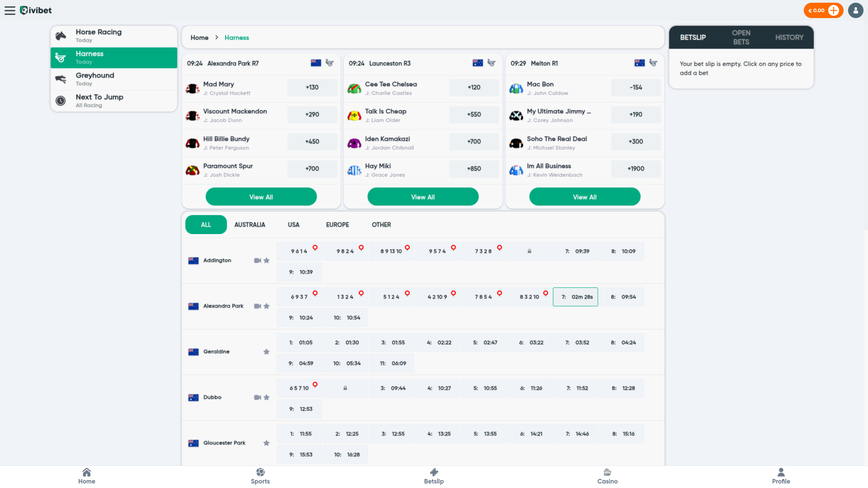Screen dimensions: 868x488
Task: Toggle favorite star for Gloucester Park
Action: click(267, 443)
